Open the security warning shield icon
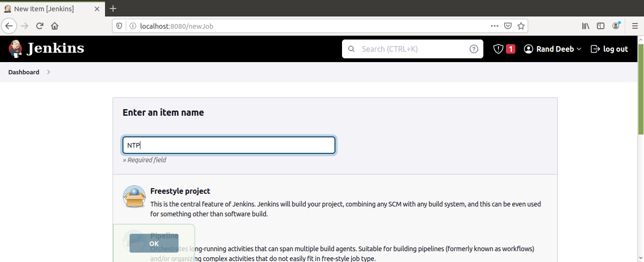 (x=498, y=49)
